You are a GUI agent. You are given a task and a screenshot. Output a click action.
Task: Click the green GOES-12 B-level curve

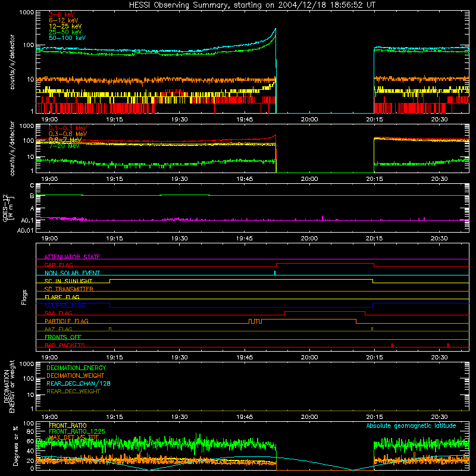click(252, 195)
